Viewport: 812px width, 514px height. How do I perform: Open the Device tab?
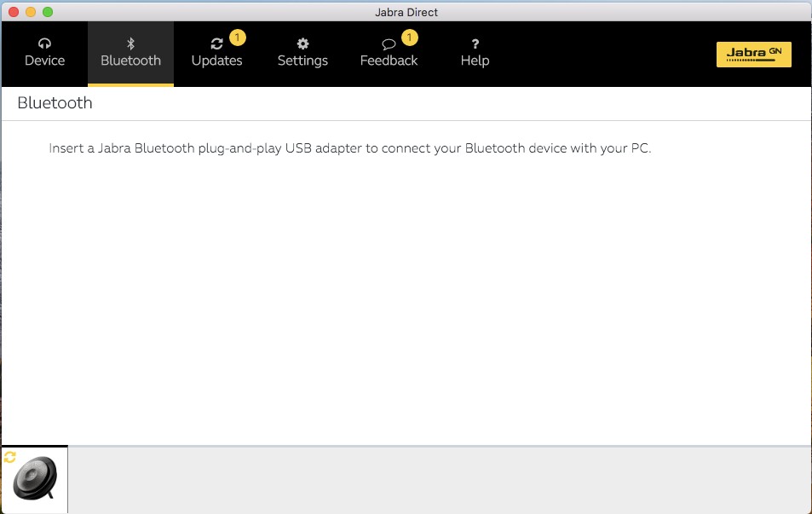pyautogui.click(x=44, y=54)
